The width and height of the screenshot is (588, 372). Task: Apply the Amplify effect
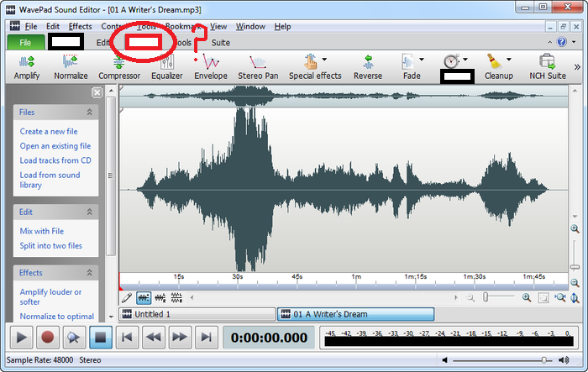[27, 67]
